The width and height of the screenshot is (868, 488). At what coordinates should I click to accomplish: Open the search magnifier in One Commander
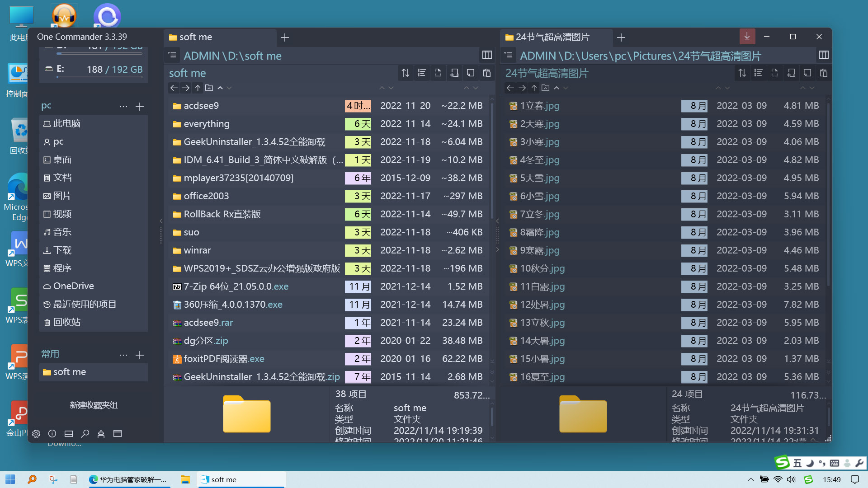point(85,434)
